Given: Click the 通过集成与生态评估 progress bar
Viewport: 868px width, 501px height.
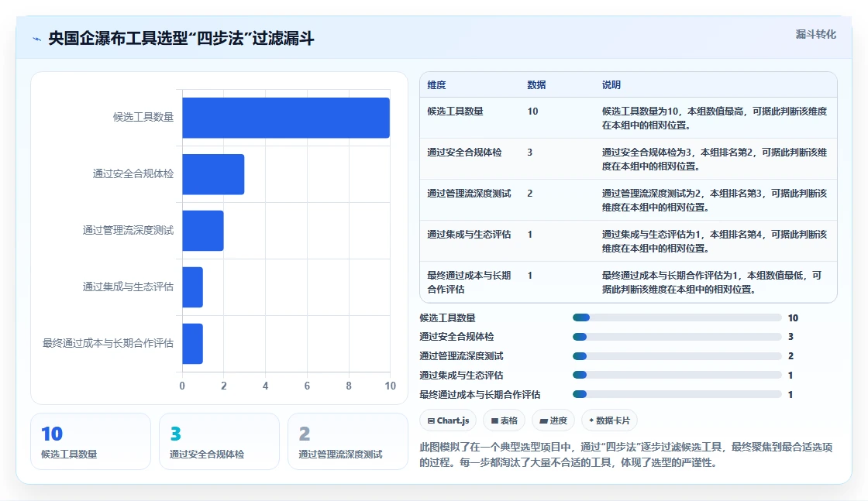Looking at the screenshot, I should 677,376.
